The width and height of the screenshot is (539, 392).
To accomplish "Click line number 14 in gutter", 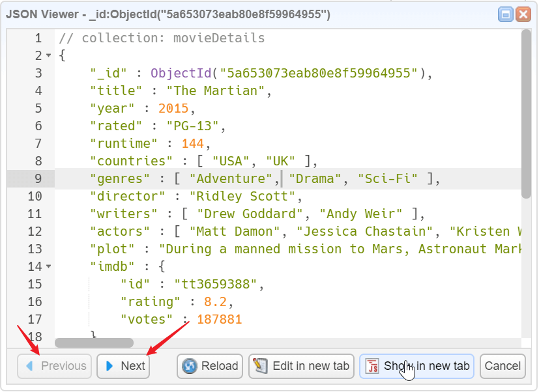I will (x=35, y=266).
